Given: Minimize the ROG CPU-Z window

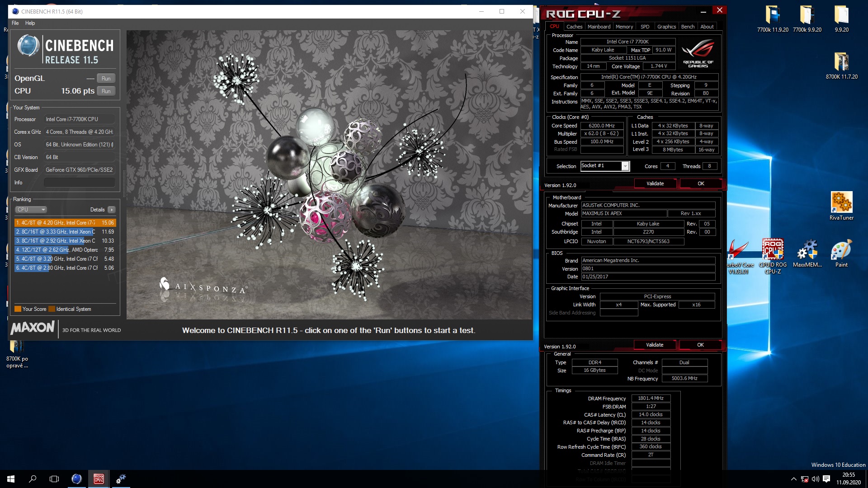Looking at the screenshot, I should click(x=703, y=12).
